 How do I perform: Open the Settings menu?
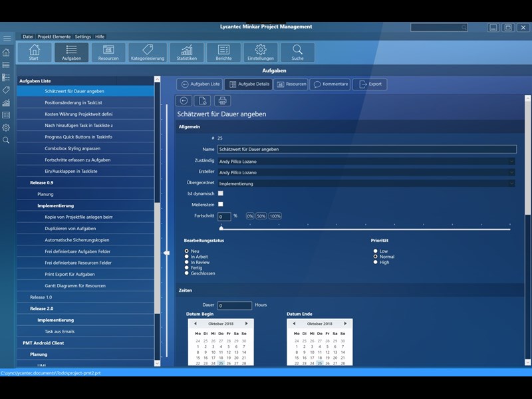[82, 37]
